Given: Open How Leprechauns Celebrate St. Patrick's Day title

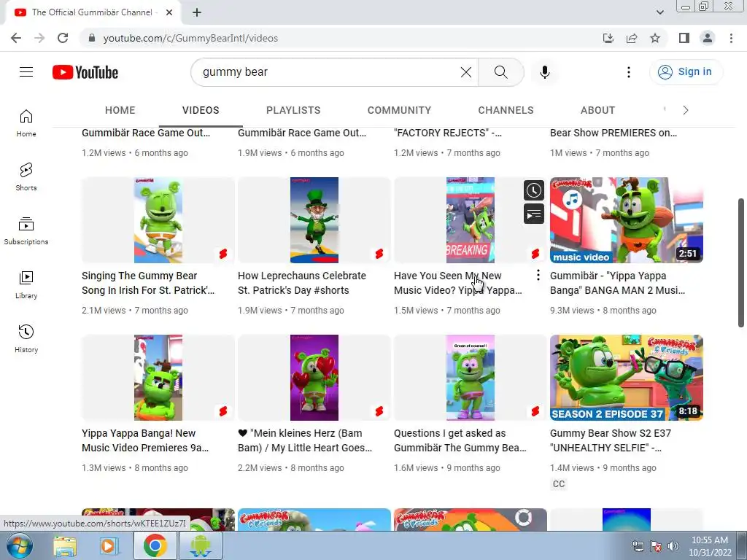Looking at the screenshot, I should [x=302, y=283].
